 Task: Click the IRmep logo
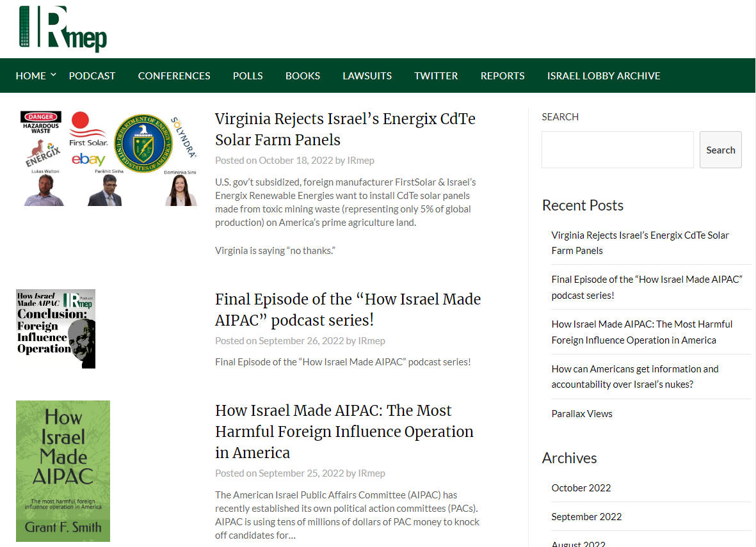pyautogui.click(x=63, y=29)
